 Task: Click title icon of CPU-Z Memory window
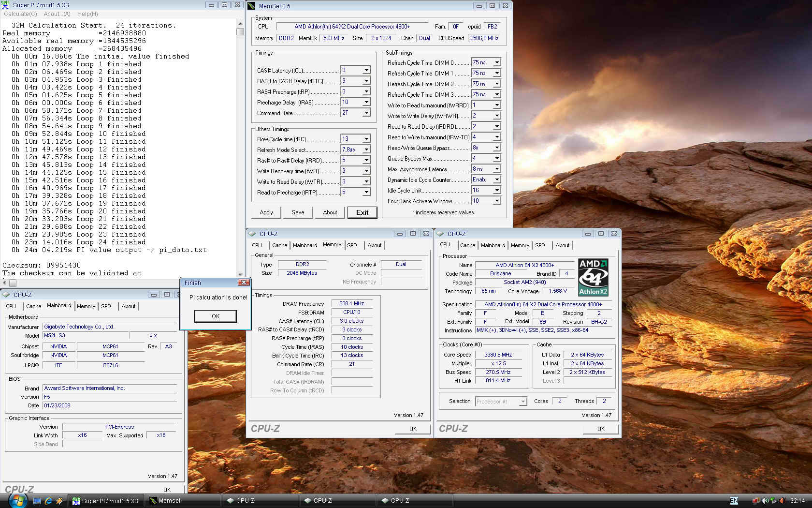click(252, 234)
